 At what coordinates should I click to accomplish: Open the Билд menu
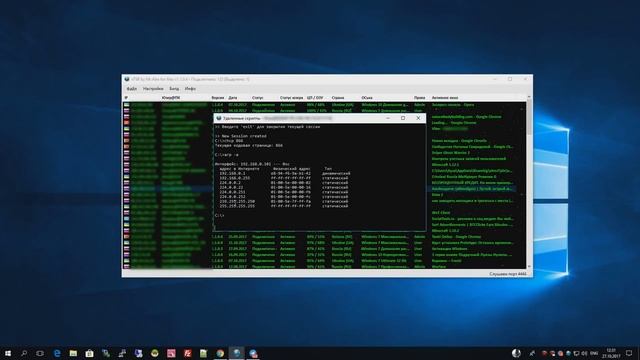(174, 89)
